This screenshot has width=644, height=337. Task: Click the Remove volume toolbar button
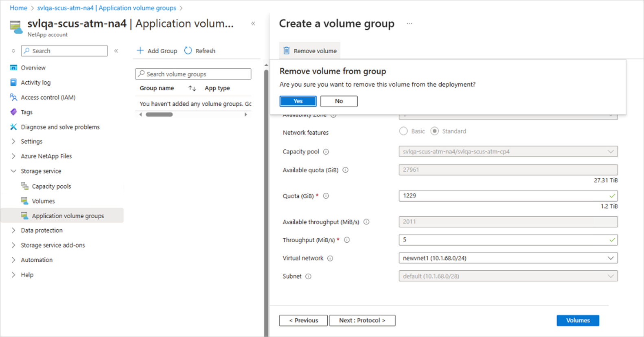(x=310, y=51)
